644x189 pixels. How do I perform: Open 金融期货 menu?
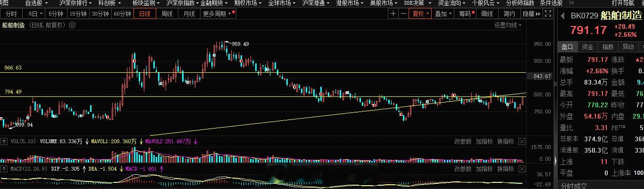coord(214,3)
